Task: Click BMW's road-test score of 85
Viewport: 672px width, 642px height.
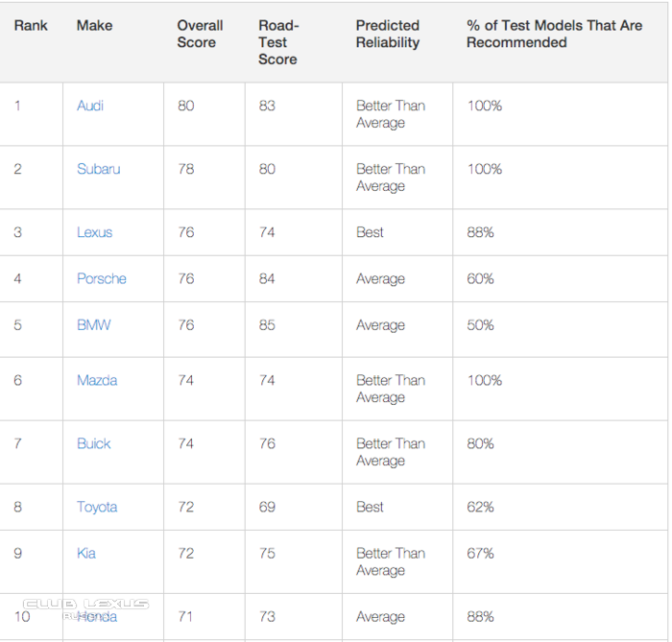Action: click(x=267, y=325)
